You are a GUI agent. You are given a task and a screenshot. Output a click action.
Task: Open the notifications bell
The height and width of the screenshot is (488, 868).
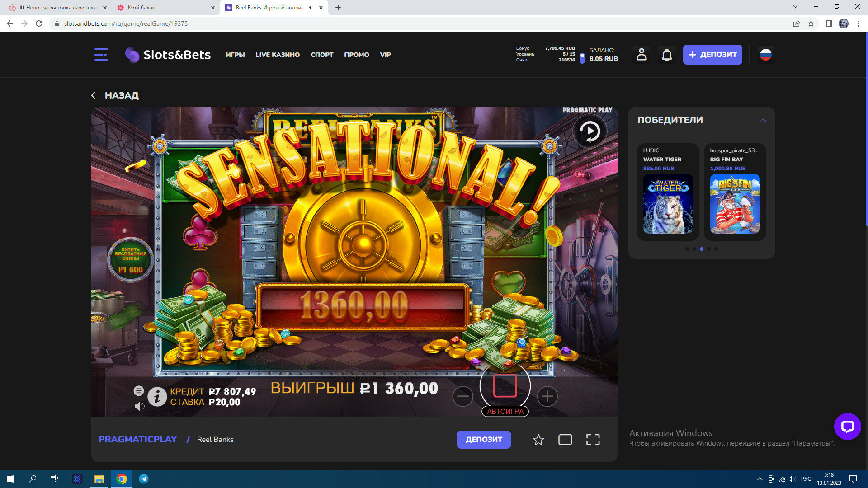(667, 55)
